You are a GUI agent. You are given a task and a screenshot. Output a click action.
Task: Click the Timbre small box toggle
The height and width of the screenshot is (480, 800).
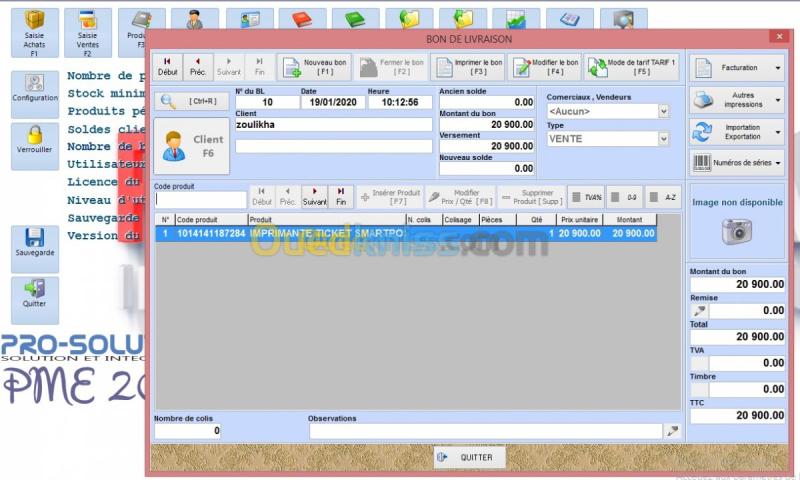point(699,389)
